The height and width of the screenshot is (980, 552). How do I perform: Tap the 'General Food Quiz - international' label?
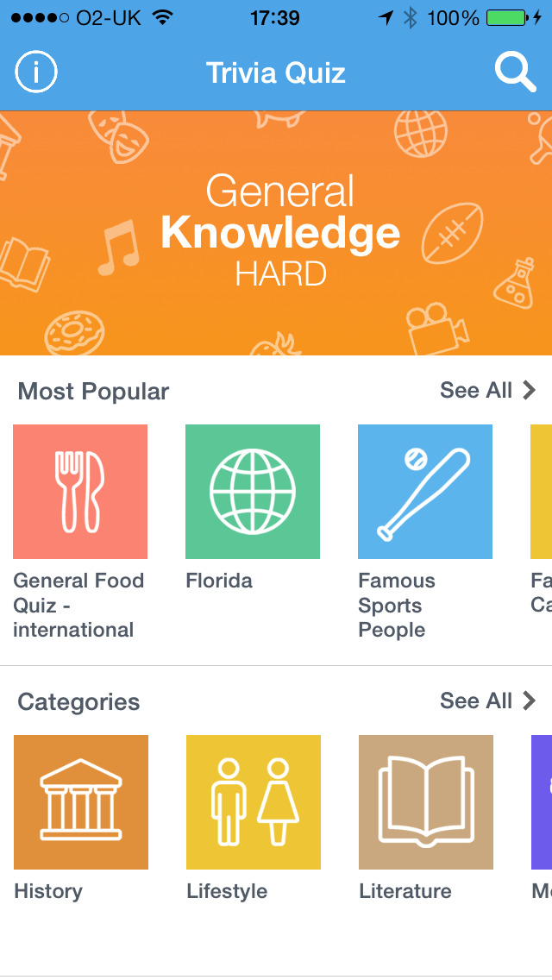[x=78, y=605]
